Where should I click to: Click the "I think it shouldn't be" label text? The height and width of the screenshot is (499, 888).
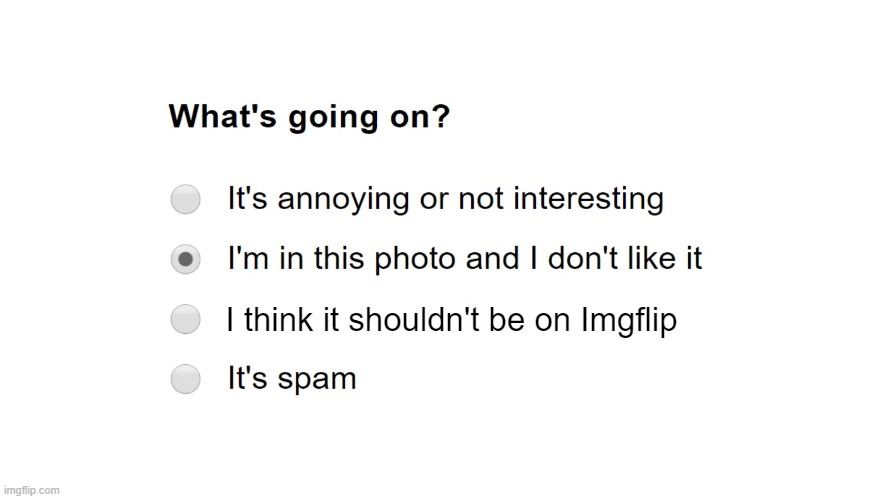coord(452,321)
